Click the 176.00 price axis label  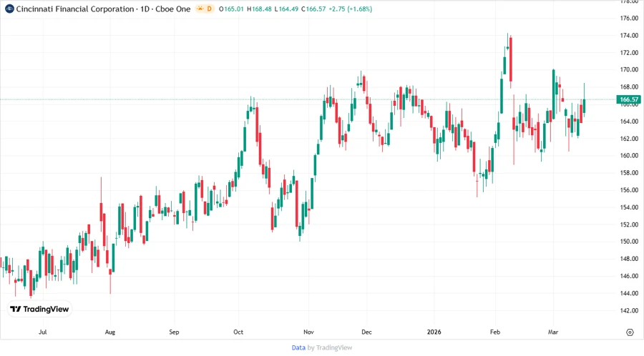click(x=629, y=18)
